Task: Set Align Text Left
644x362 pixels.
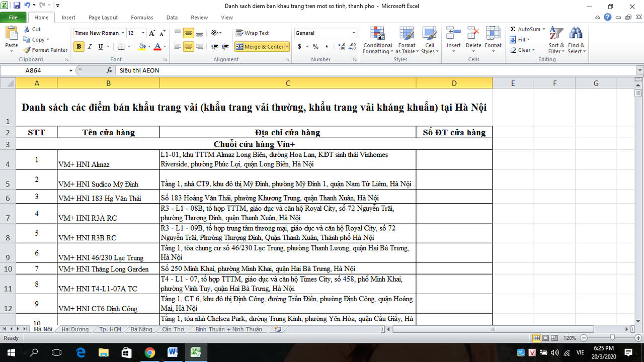Action: (178, 47)
